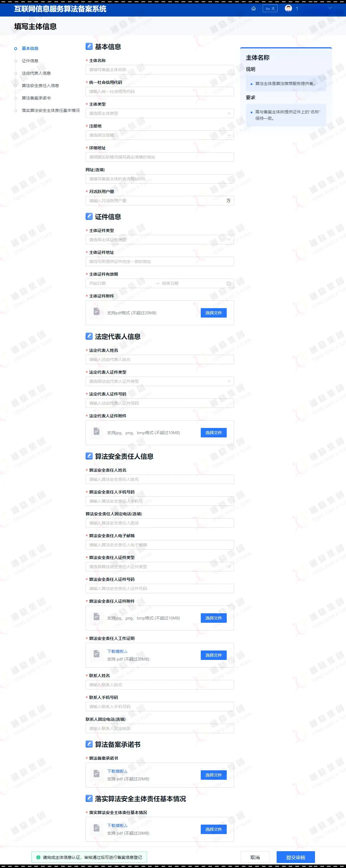This screenshot has height=868, width=346.
Task: Expand 算法安全责任人证件类型 dropdown
Action: pyautogui.click(x=160, y=567)
